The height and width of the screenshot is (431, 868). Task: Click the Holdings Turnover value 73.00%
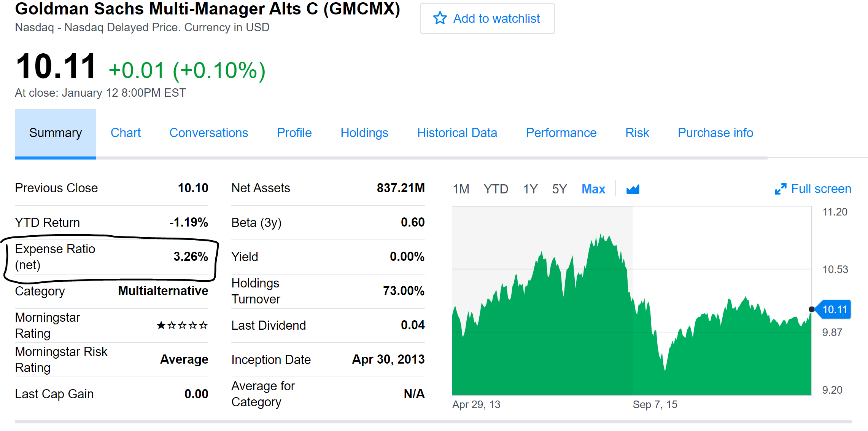point(404,291)
